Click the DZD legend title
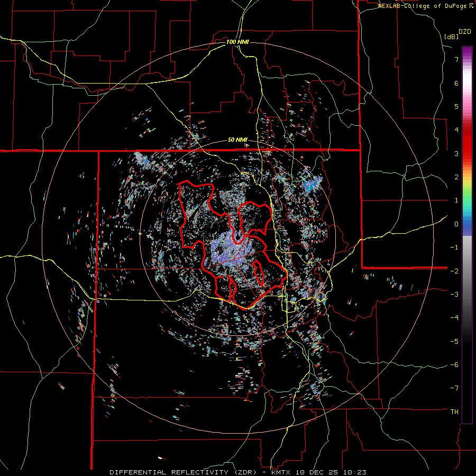Image resolution: width=476 pixels, height=476 pixels. 465,32
